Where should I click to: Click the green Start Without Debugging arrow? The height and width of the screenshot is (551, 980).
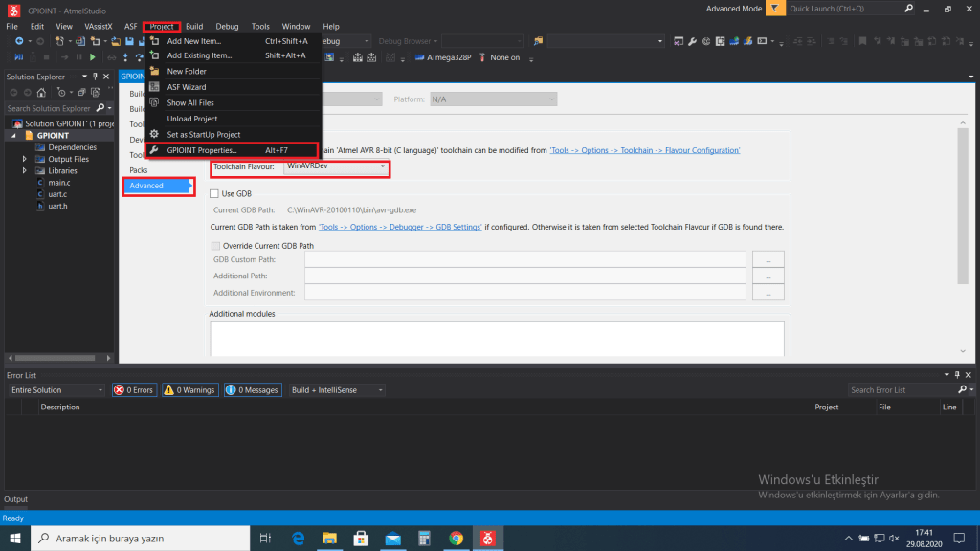[x=92, y=57]
